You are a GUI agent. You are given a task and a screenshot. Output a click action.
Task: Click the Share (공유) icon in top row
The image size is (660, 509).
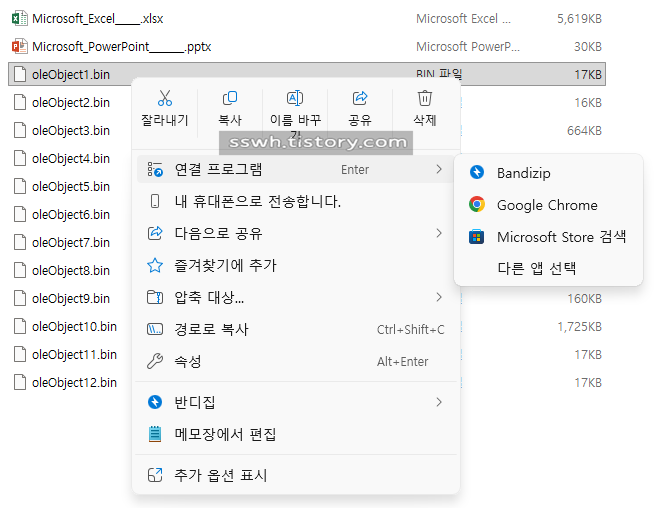pos(360,98)
